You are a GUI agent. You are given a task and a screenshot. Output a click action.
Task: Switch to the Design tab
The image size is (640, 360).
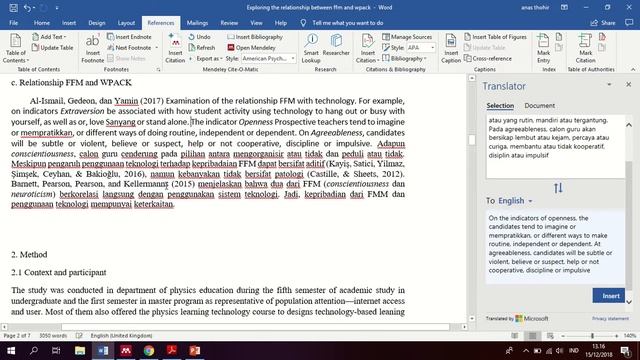(x=97, y=23)
